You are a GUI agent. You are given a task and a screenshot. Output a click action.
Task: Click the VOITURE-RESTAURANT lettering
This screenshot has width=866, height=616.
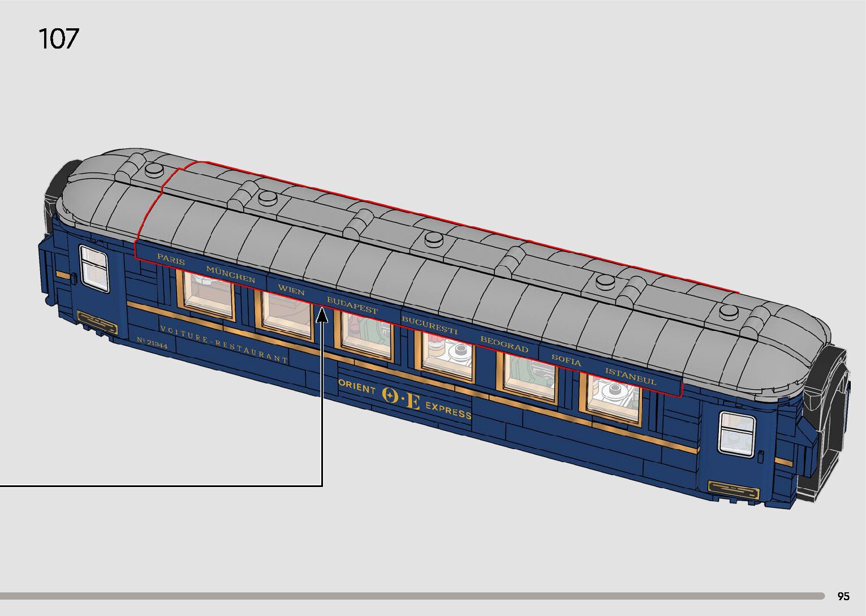point(224,344)
